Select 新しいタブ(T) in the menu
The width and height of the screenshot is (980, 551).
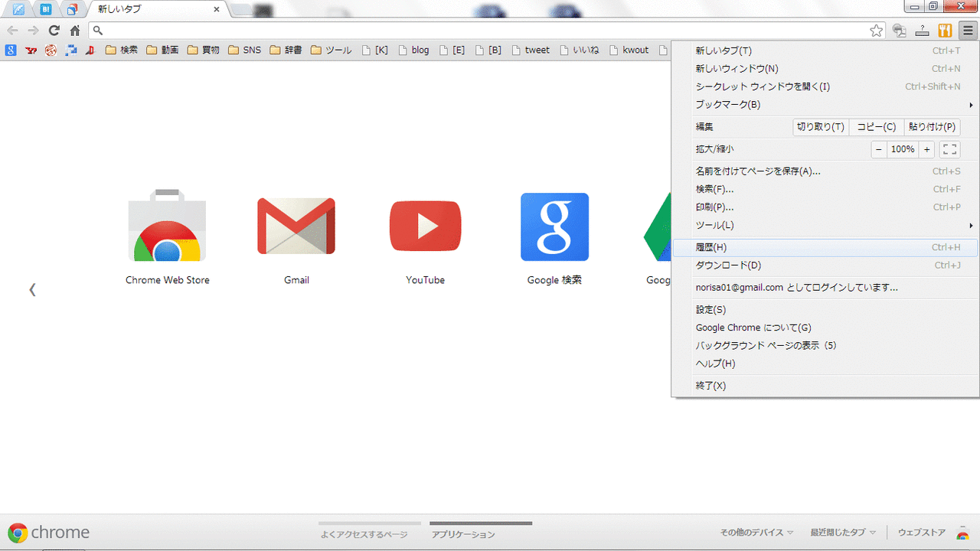coord(825,51)
